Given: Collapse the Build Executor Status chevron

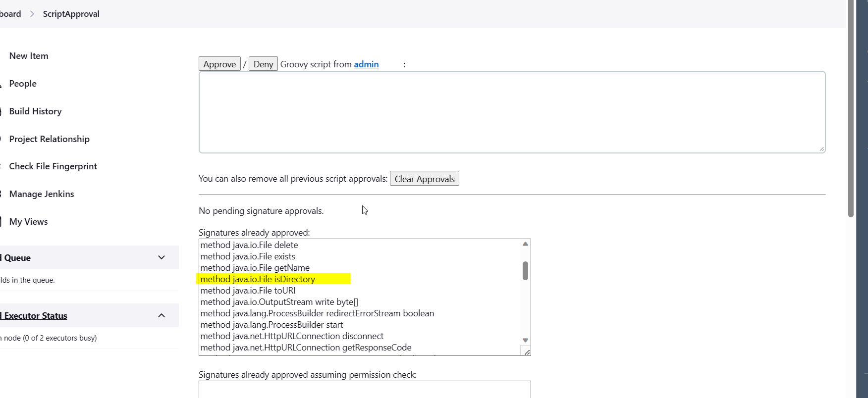Looking at the screenshot, I should pos(162,315).
